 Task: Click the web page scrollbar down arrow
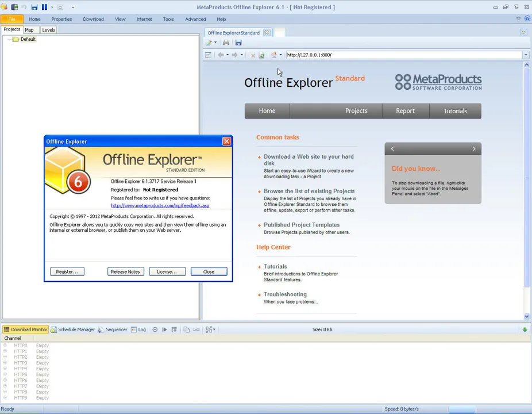click(527, 316)
